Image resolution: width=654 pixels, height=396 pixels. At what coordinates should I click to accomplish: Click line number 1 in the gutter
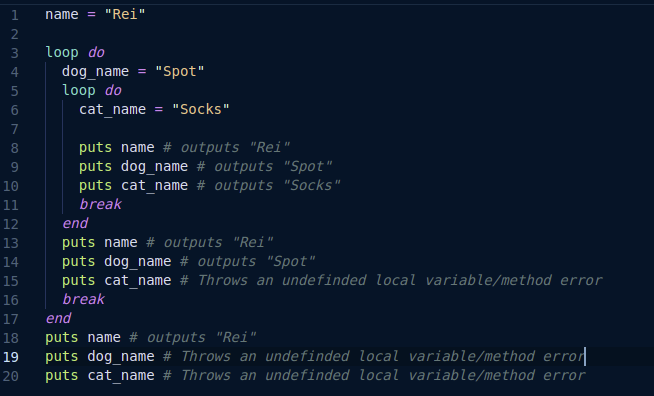(15, 15)
